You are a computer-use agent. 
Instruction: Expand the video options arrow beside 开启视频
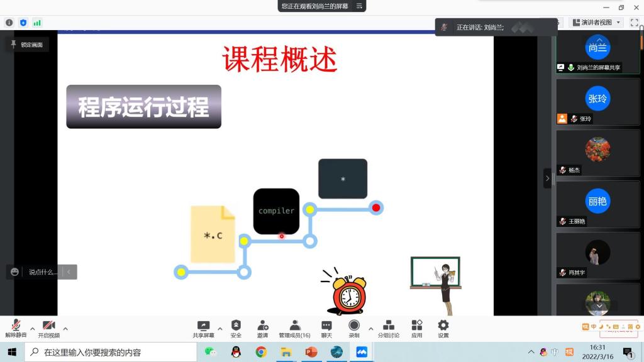pos(65,328)
